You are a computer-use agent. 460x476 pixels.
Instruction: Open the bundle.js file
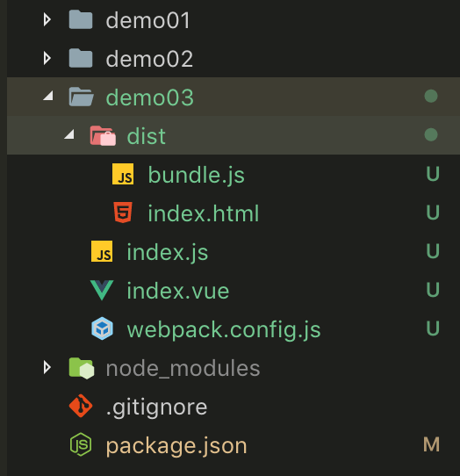pos(196,175)
